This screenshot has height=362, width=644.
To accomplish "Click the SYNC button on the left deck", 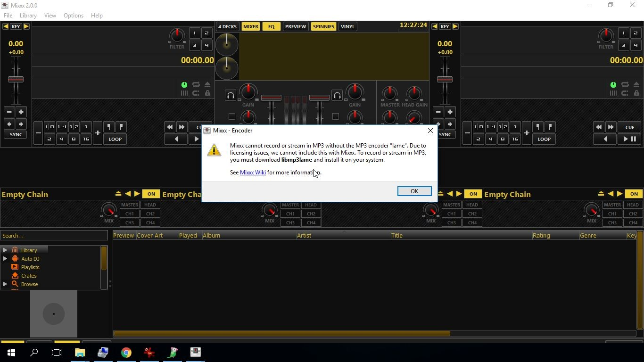I will click(x=16, y=135).
